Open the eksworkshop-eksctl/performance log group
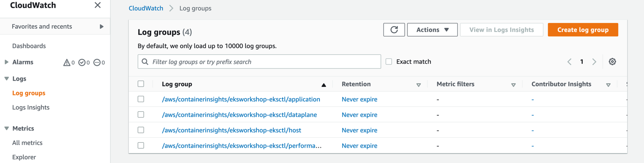 (x=242, y=145)
